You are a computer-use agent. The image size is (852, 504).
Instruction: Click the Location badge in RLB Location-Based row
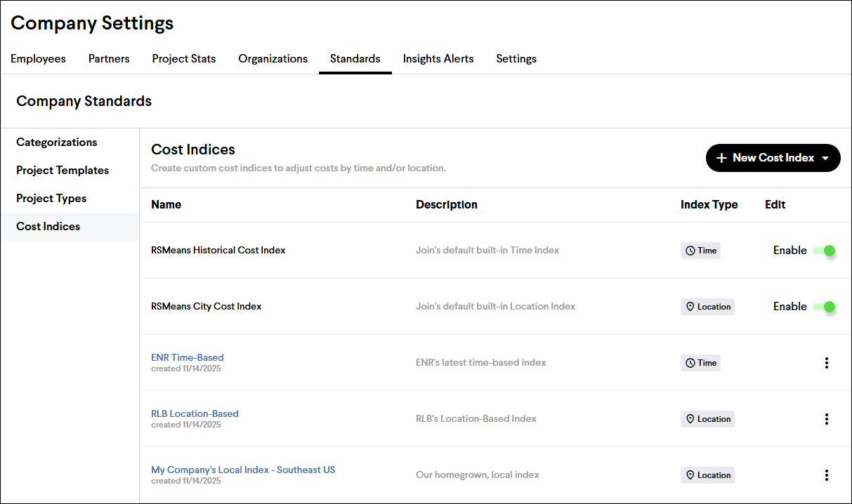707,419
